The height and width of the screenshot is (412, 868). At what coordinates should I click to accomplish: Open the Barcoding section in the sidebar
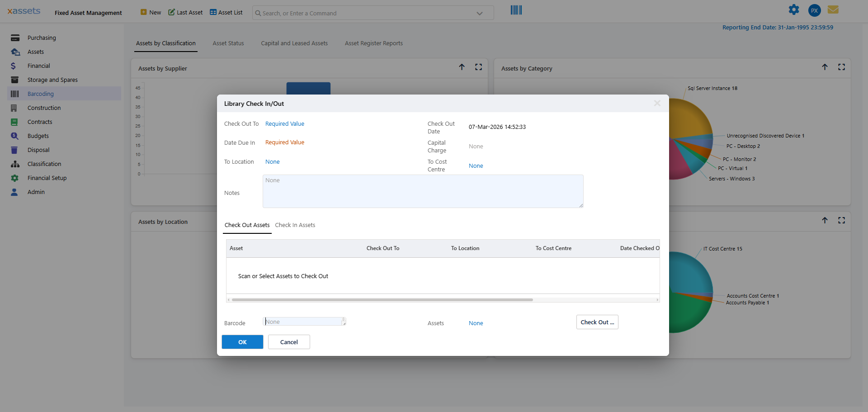click(x=15, y=94)
